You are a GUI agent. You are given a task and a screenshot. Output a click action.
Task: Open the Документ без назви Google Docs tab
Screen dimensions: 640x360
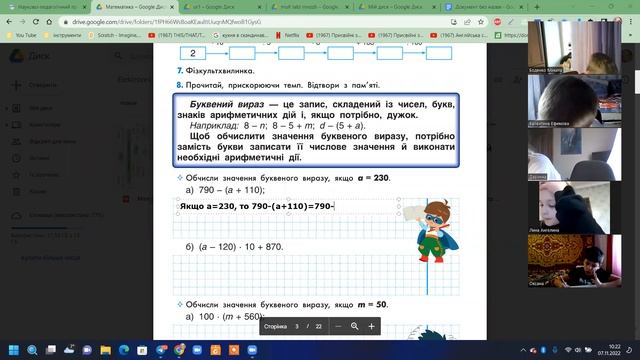point(484,7)
